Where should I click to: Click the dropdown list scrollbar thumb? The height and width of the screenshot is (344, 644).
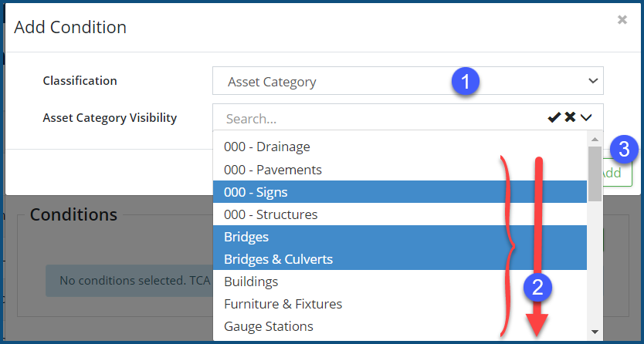(595, 174)
